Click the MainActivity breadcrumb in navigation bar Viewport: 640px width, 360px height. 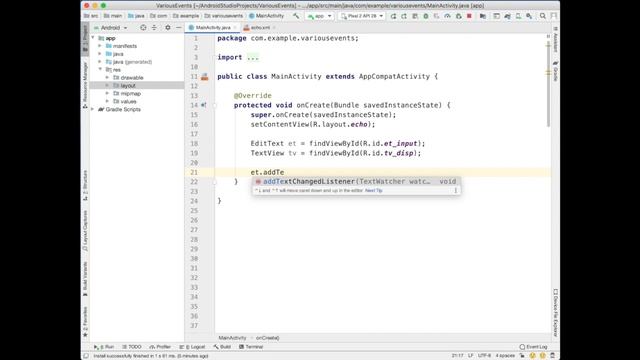[267, 16]
